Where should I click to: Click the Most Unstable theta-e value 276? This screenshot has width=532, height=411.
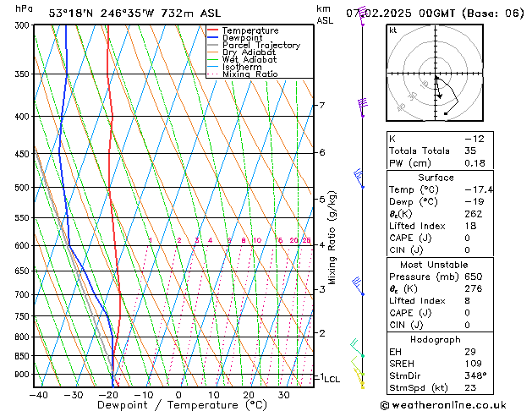coord(474,288)
